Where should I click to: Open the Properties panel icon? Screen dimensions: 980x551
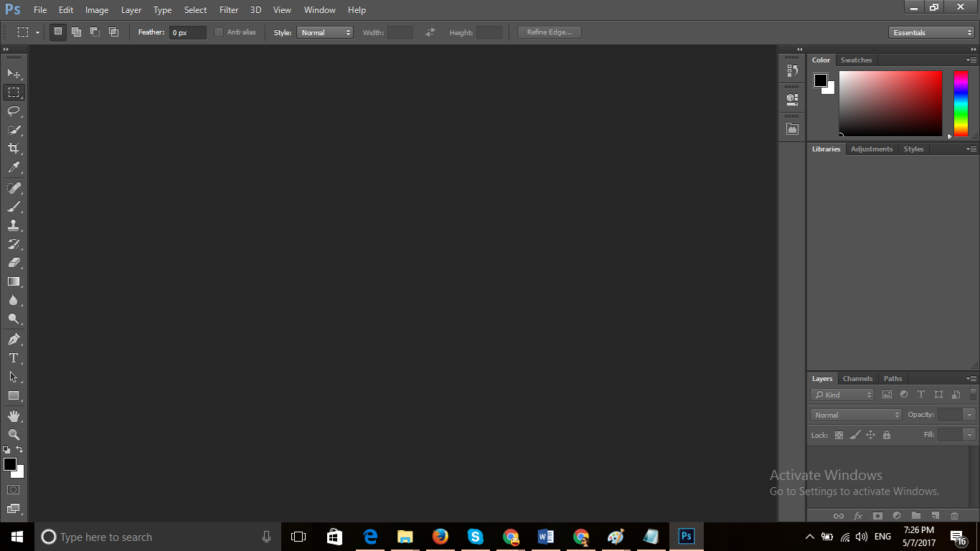(792, 99)
